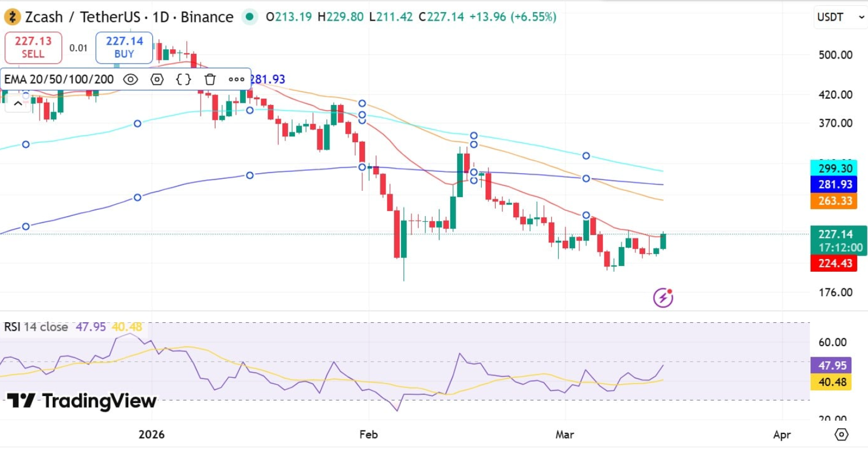Screen dimensions: 868x450
Task: Open EMA indicator settings hexagon icon
Action: click(157, 79)
